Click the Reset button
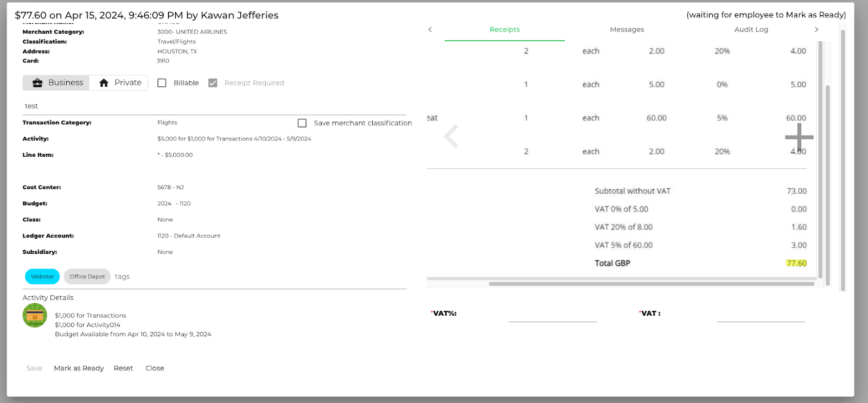This screenshot has height=403, width=868. [x=123, y=368]
